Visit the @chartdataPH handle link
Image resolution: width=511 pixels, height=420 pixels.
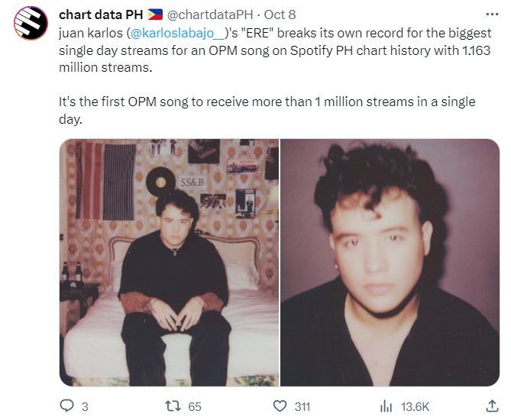(205, 15)
